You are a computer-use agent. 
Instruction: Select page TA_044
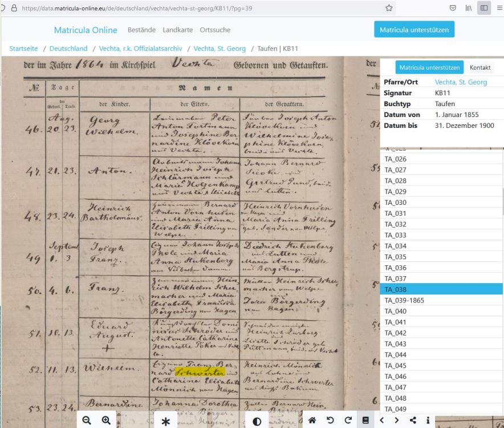pyautogui.click(x=441, y=355)
